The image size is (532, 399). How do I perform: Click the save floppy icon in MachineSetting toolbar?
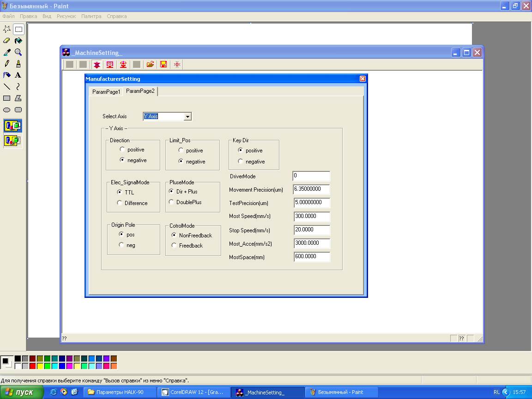coord(163,65)
